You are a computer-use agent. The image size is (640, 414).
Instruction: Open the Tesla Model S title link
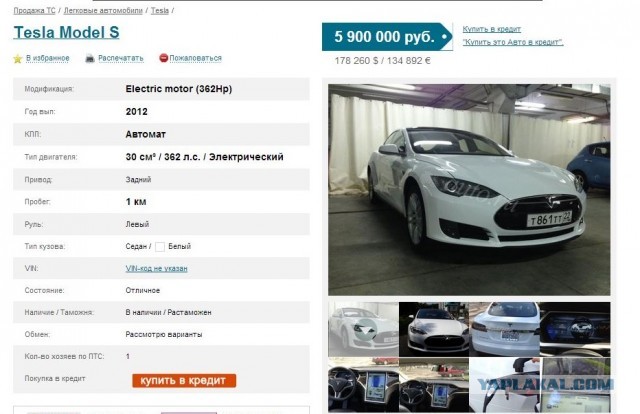(x=66, y=32)
